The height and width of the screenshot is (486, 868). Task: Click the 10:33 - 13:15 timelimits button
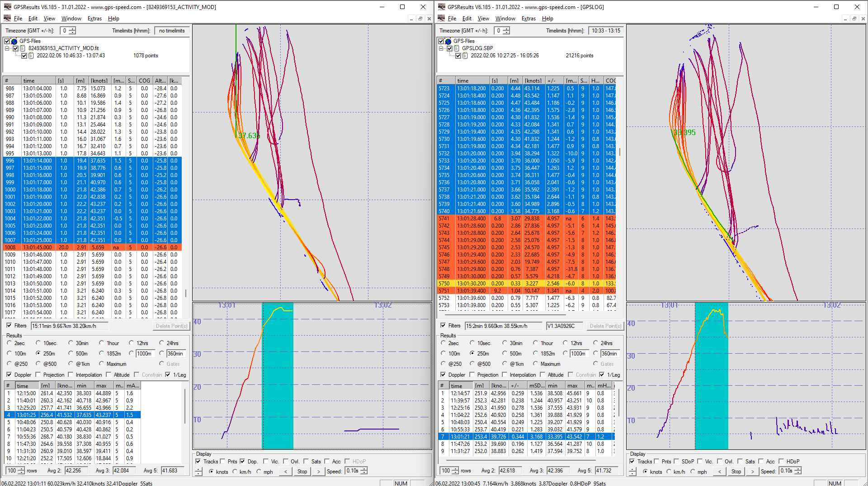pos(606,31)
